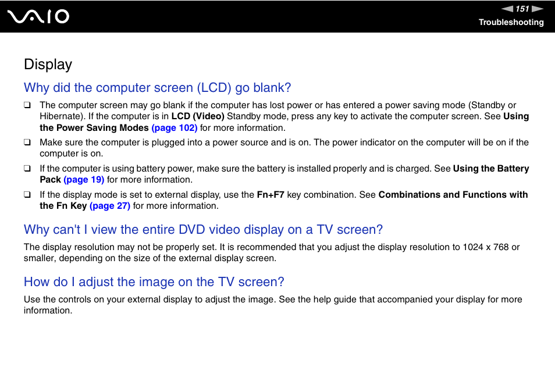Open the (page 19) link
Screen dimensions: 555x392
pyautogui.click(x=84, y=180)
